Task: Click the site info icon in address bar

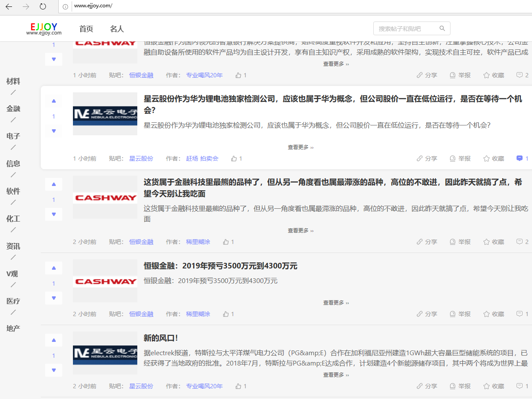Action: [x=65, y=6]
